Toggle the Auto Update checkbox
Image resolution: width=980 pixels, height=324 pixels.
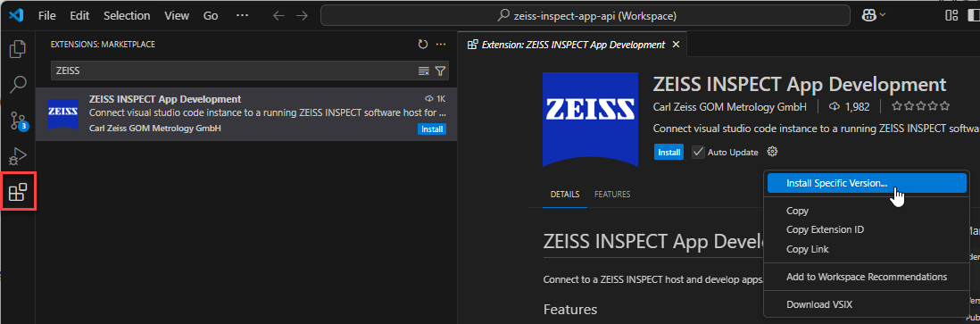coord(698,152)
